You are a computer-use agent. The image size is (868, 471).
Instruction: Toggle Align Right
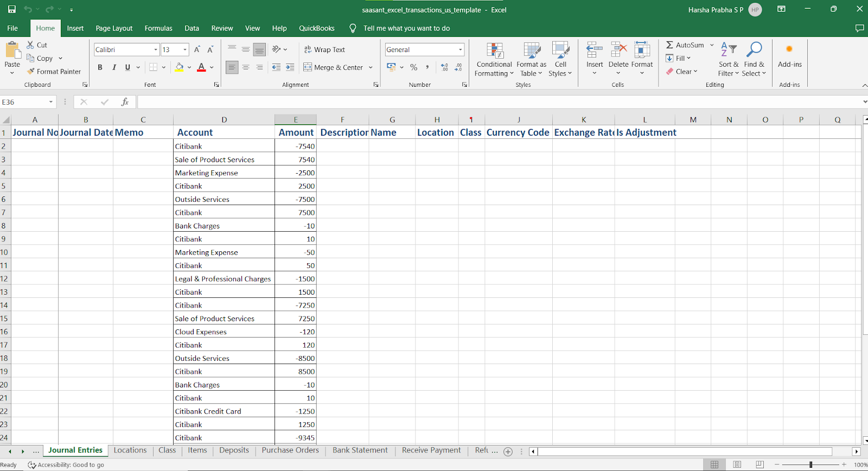tap(259, 67)
